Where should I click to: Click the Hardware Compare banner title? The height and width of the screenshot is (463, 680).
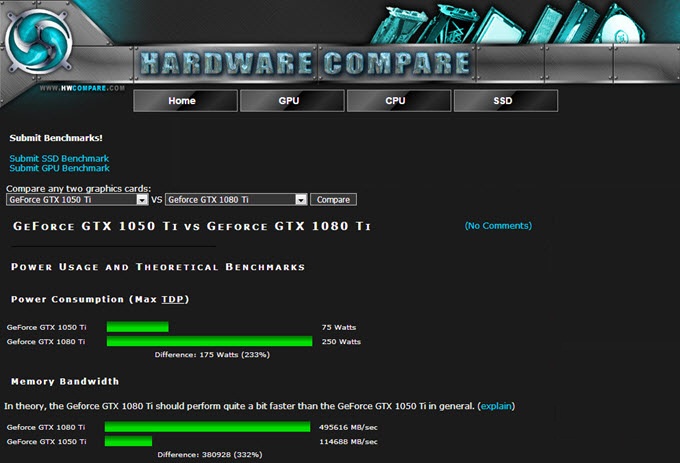[x=305, y=63]
